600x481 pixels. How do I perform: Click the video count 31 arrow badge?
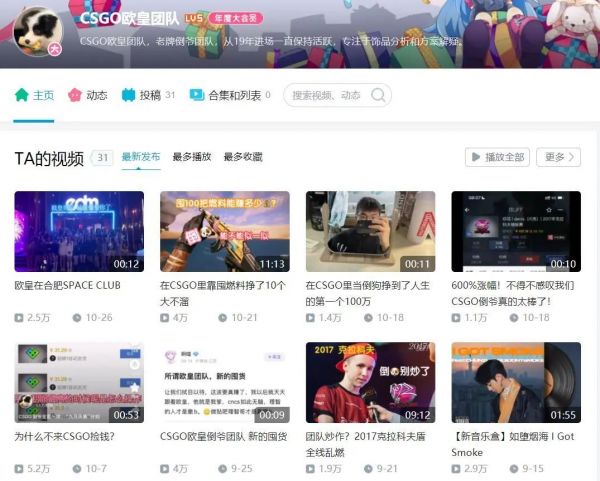[102, 157]
